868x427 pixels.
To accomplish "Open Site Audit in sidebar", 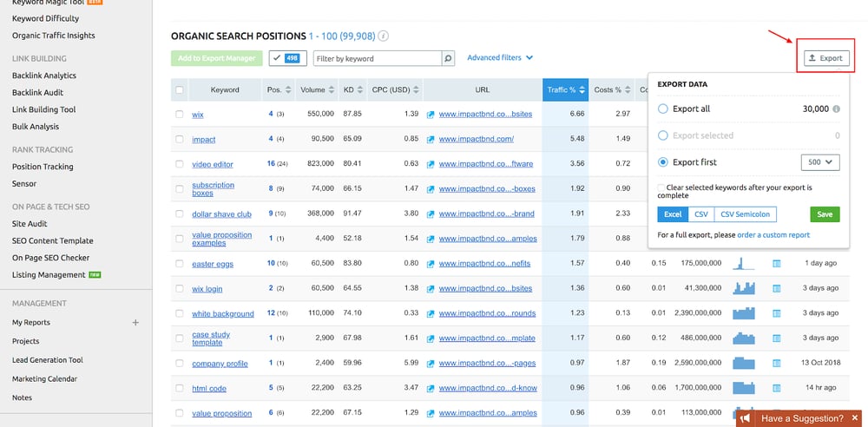I will click(30, 224).
